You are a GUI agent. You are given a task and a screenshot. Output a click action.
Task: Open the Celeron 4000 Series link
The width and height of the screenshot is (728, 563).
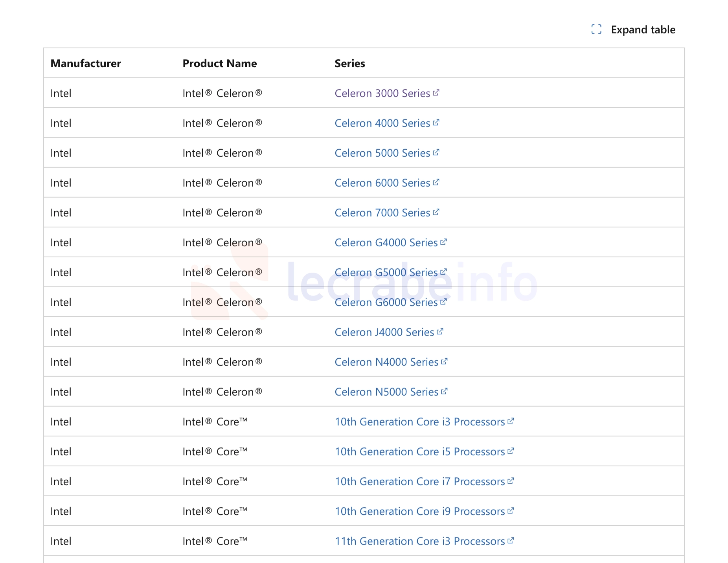tap(382, 123)
